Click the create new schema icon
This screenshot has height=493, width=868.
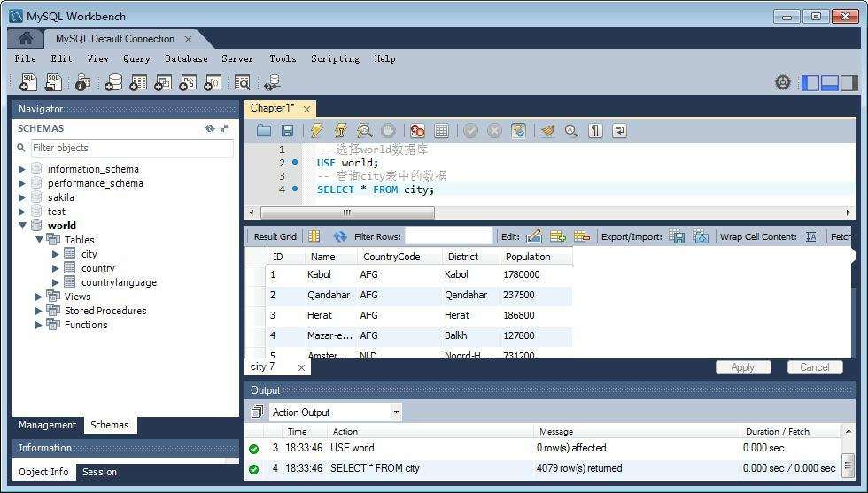click(x=113, y=82)
